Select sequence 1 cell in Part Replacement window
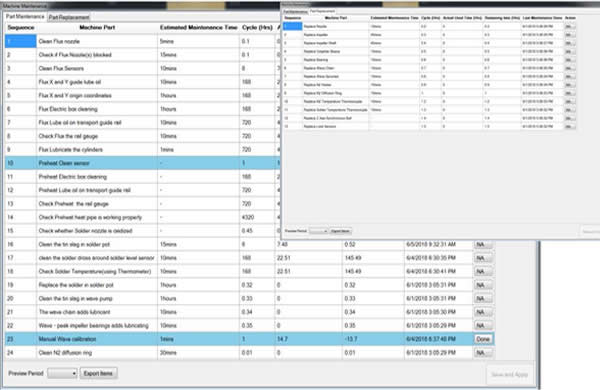This screenshot has height=390, width=600. (293, 26)
